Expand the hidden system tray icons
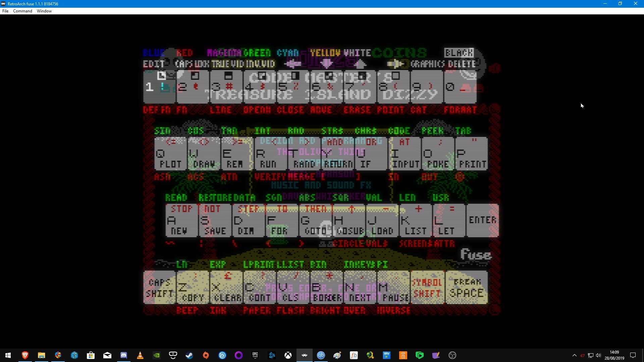Image resolution: width=644 pixels, height=362 pixels. point(574,355)
